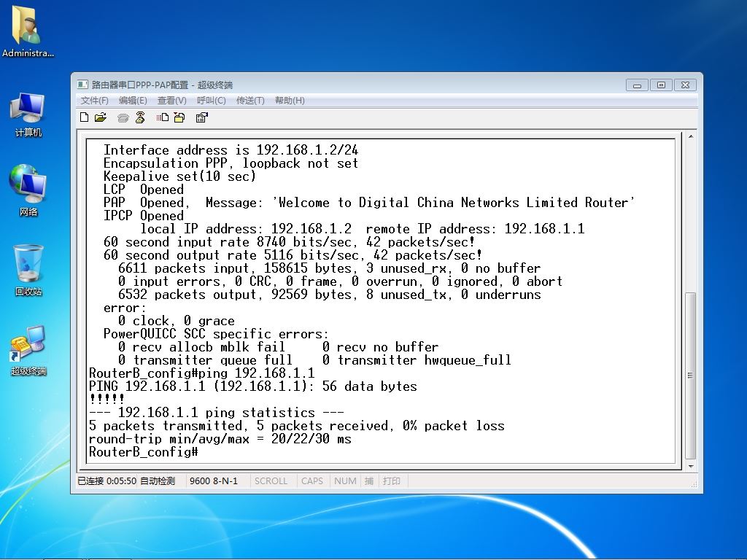Select the 回收站 recycle bin icon
This screenshot has width=747, height=560.
(28, 270)
